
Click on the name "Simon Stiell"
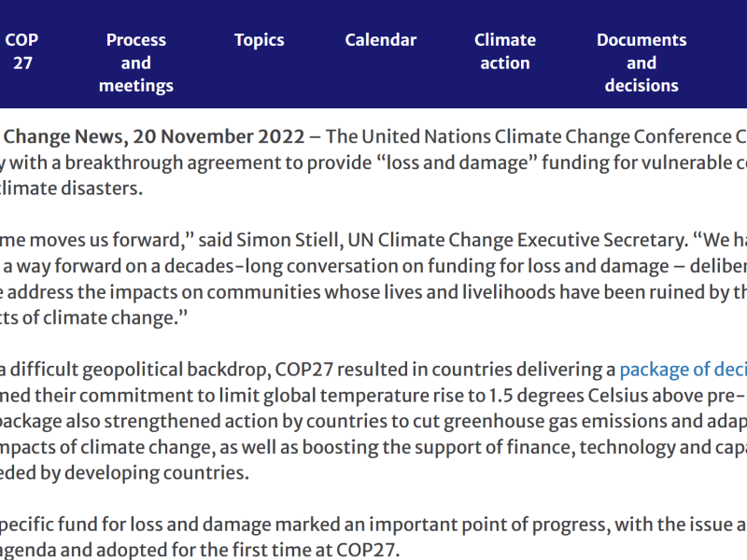point(431,239)
